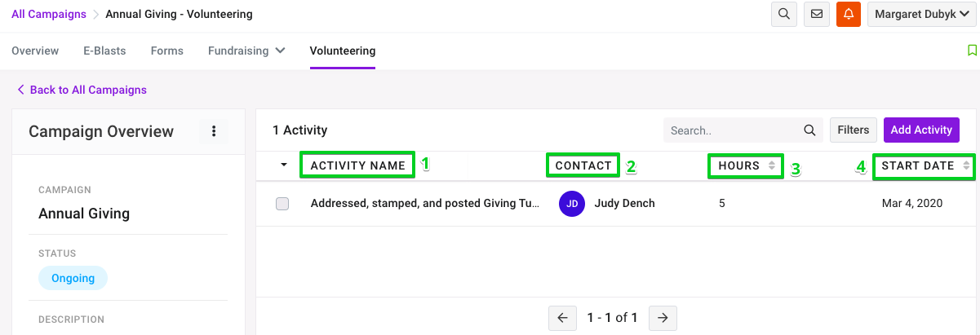Go to the previous page arrow
The height and width of the screenshot is (335, 980).
[x=562, y=317]
